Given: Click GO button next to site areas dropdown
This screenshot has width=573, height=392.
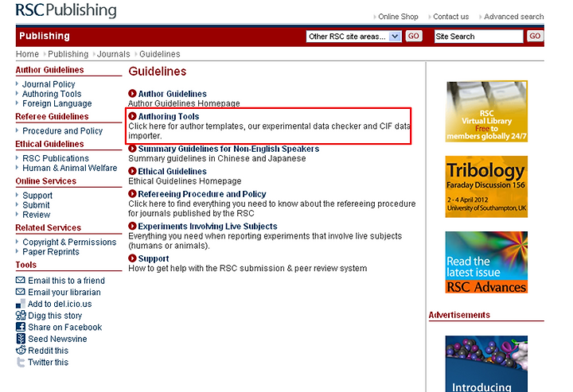Looking at the screenshot, I should (414, 36).
